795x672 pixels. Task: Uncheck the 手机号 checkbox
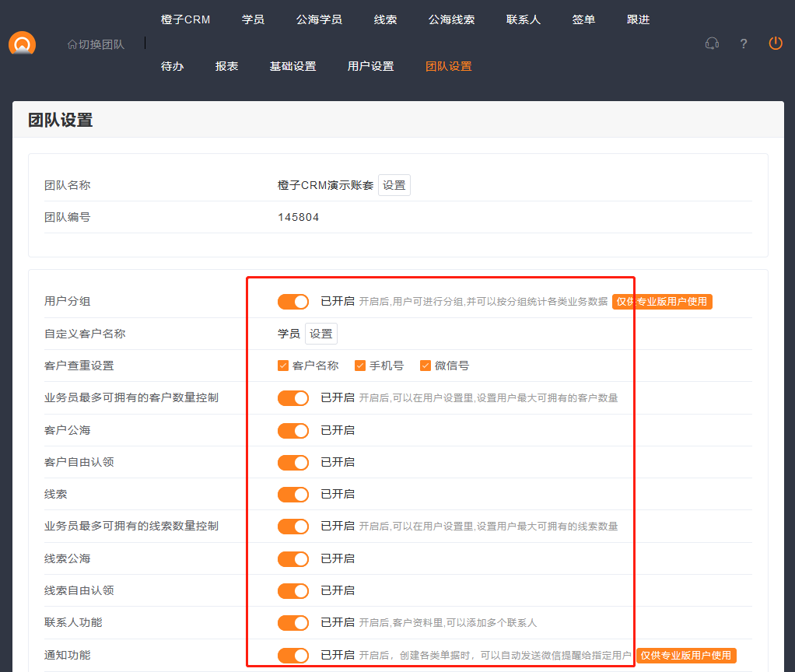pyautogui.click(x=360, y=366)
